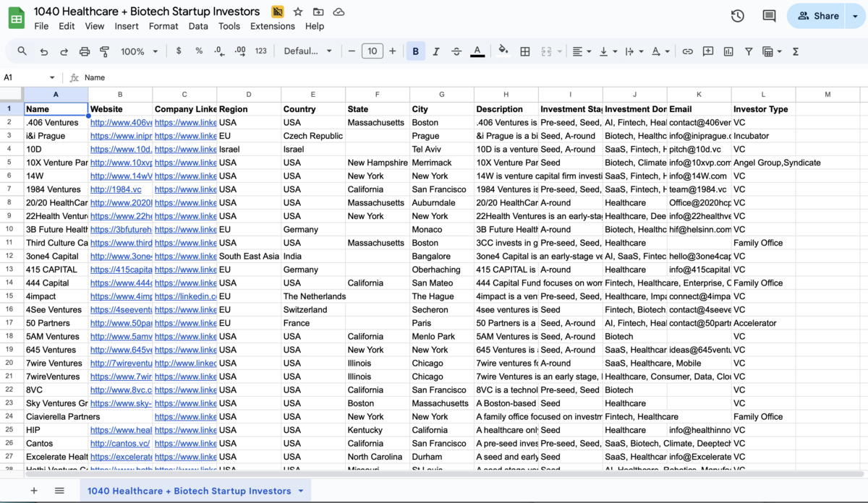Click the Share button
868x503 pixels.
[x=824, y=14]
